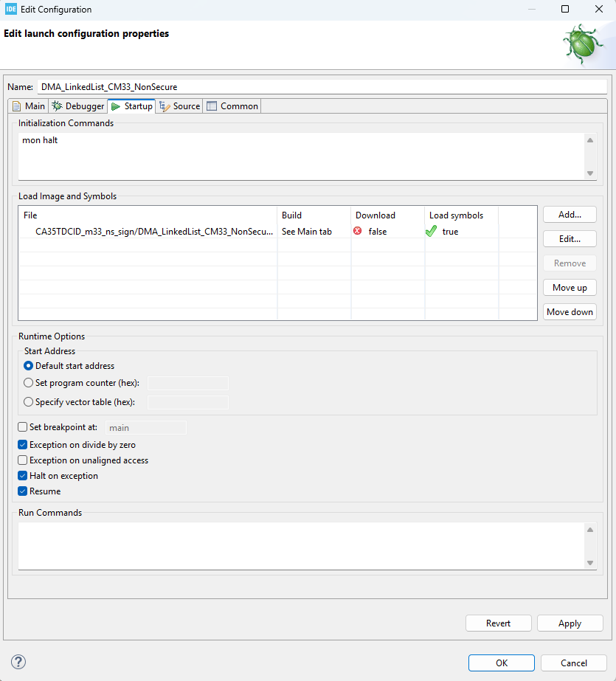Click the program counter hex field

(188, 383)
